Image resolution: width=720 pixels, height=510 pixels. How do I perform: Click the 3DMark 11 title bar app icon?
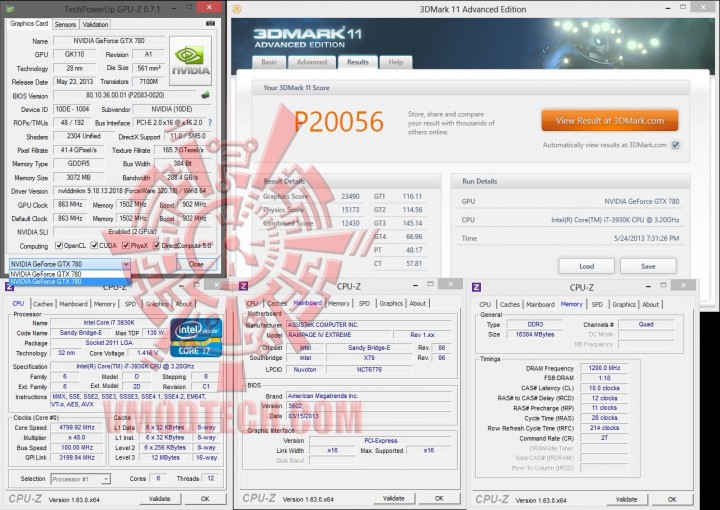click(x=237, y=9)
